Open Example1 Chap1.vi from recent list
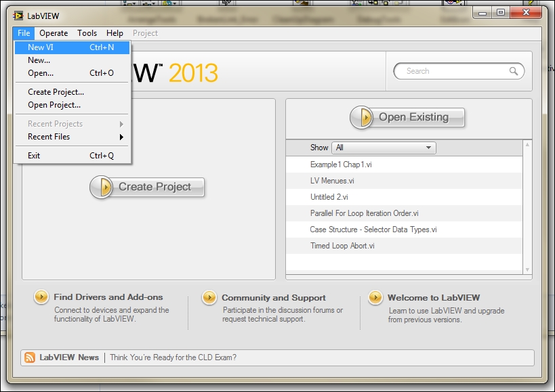The width and height of the screenshot is (555, 392). pos(404,165)
